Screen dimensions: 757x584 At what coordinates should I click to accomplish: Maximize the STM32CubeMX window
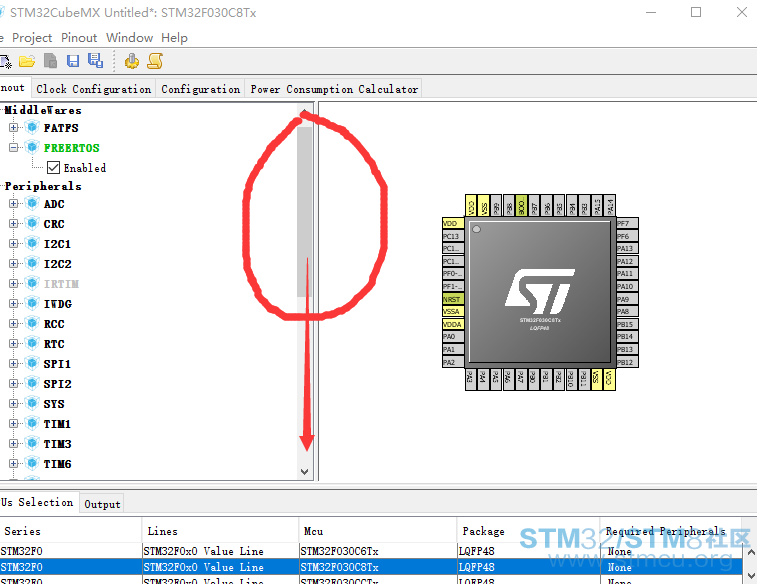coord(696,12)
